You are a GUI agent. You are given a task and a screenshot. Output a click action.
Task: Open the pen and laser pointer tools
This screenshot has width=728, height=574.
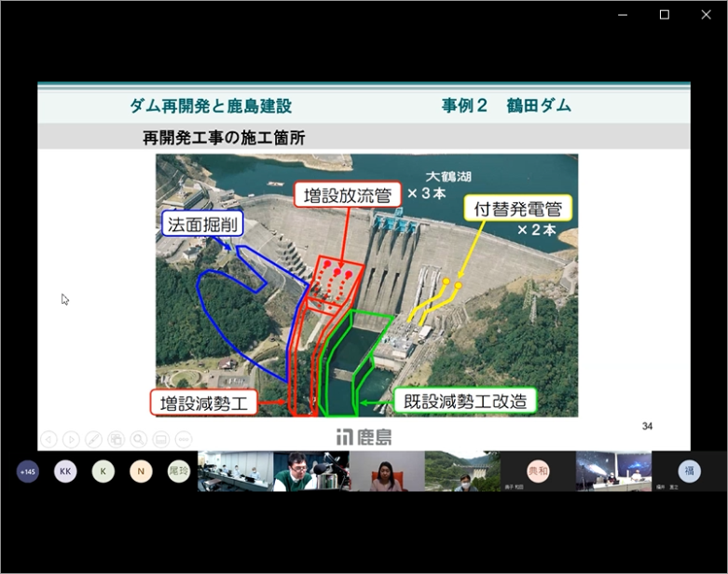(x=93, y=438)
